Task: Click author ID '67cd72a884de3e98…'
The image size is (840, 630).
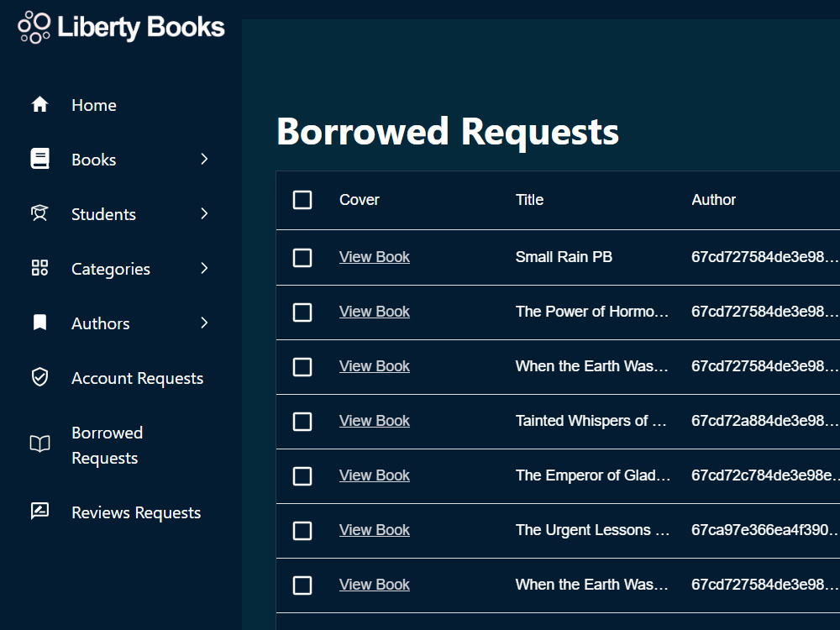Action: [765, 421]
